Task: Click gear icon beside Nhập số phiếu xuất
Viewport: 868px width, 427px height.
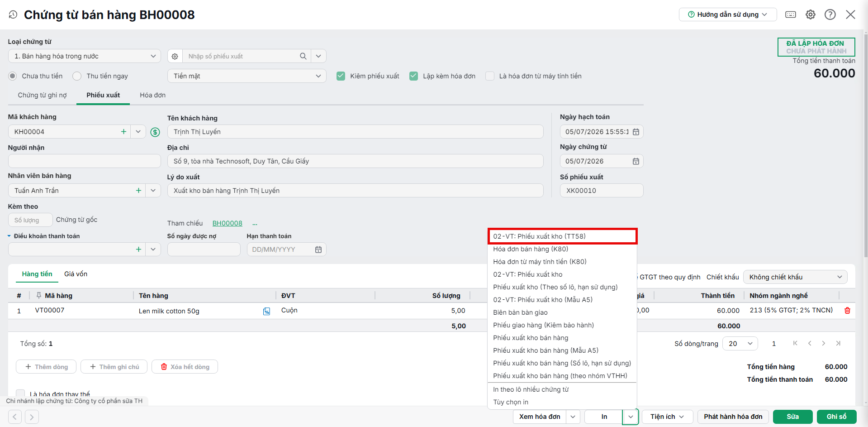Action: point(175,56)
